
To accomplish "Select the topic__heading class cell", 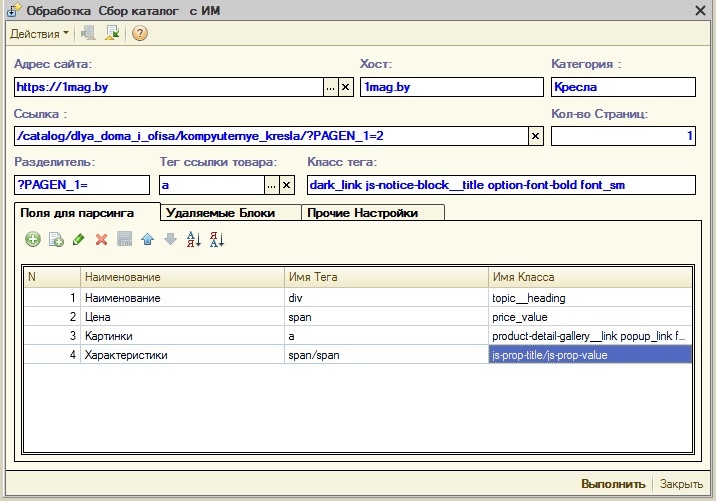I will pos(590,298).
